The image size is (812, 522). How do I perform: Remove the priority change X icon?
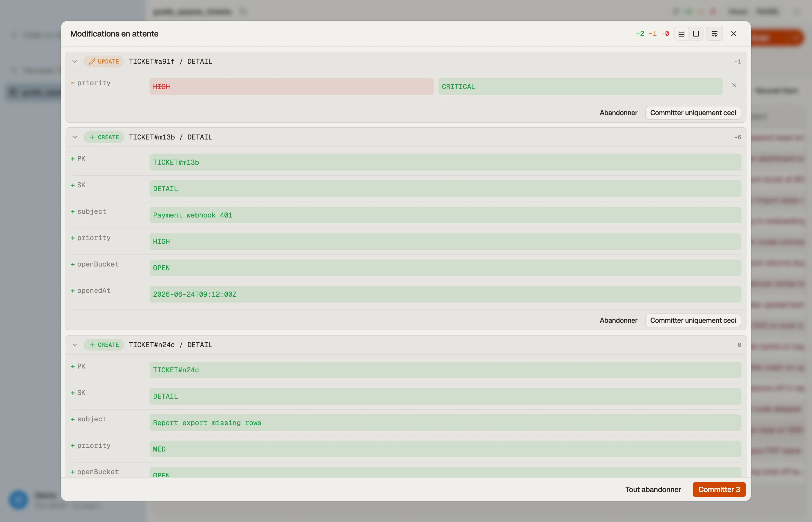click(x=734, y=86)
